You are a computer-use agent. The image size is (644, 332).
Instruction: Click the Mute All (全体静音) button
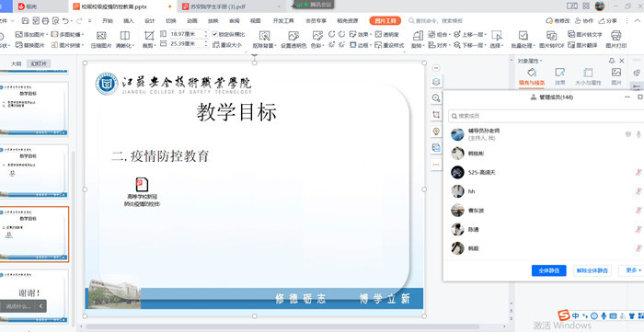coord(548,270)
